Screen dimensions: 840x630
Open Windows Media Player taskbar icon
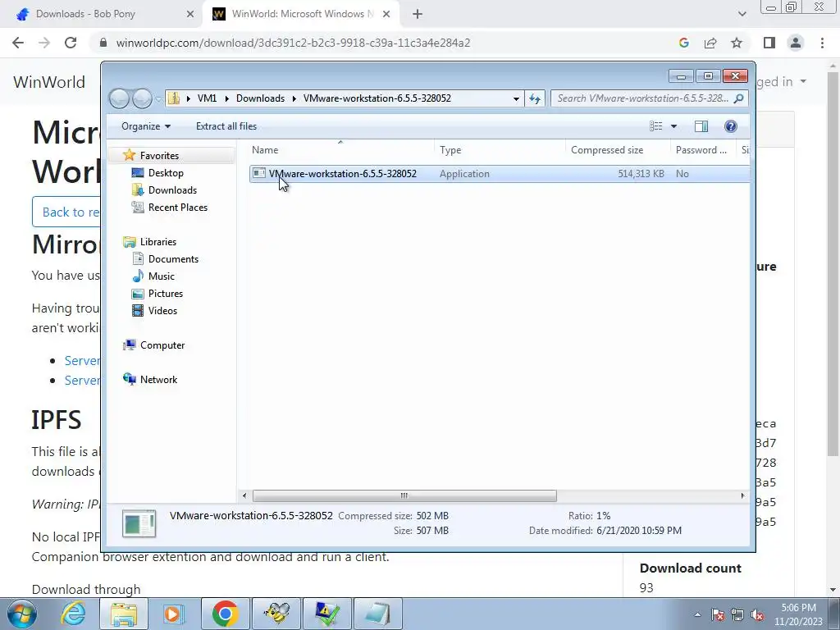tap(174, 614)
